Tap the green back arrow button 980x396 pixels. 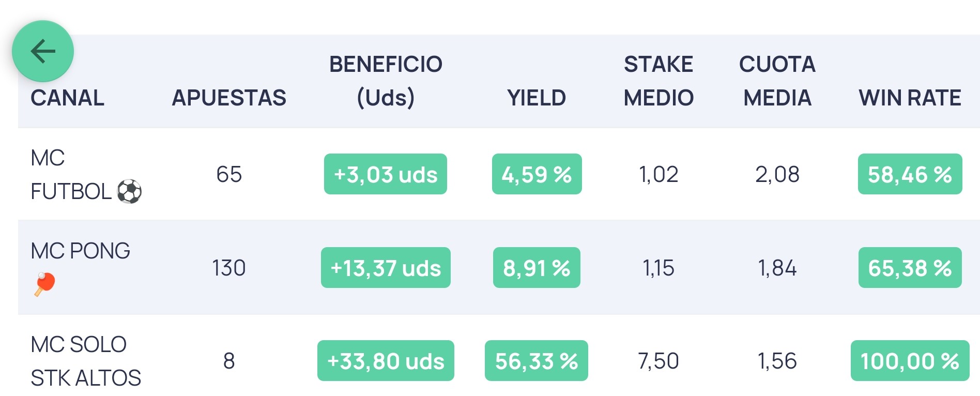tap(43, 51)
